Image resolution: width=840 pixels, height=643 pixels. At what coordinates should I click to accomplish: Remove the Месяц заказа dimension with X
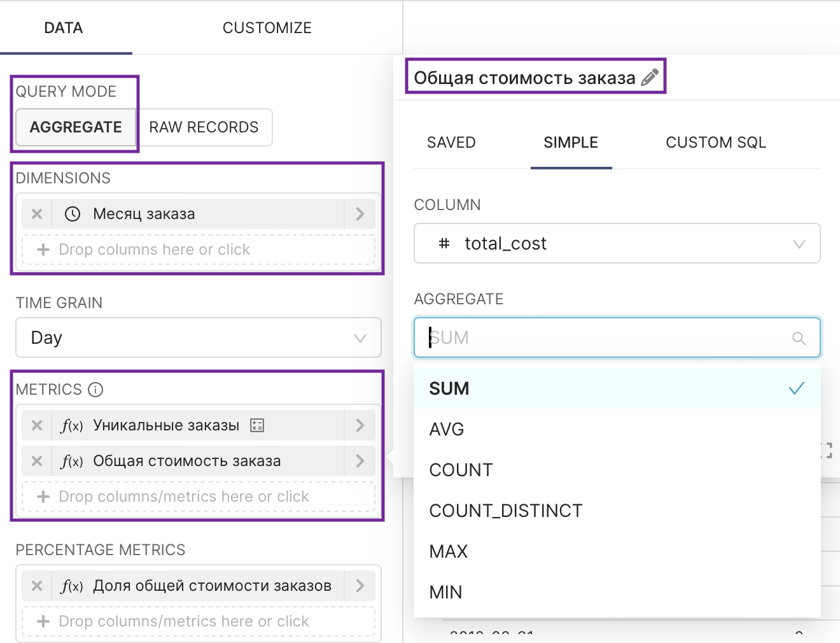click(37, 214)
